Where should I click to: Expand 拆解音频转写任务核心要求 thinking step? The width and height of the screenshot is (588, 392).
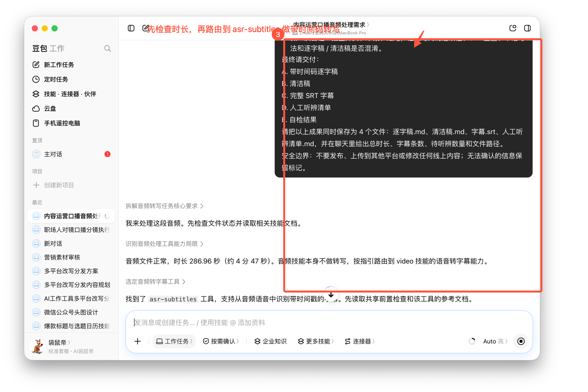pyautogui.click(x=164, y=206)
